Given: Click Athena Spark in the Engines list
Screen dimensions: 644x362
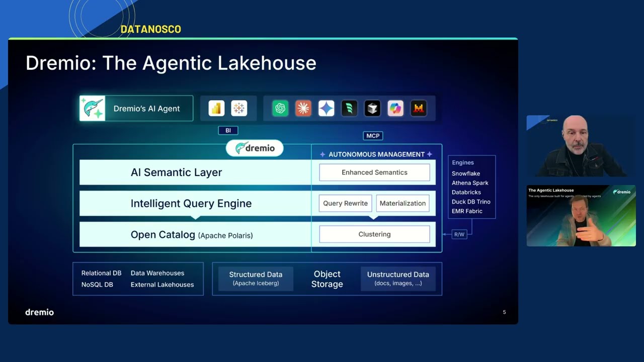Looking at the screenshot, I should pyautogui.click(x=470, y=183).
